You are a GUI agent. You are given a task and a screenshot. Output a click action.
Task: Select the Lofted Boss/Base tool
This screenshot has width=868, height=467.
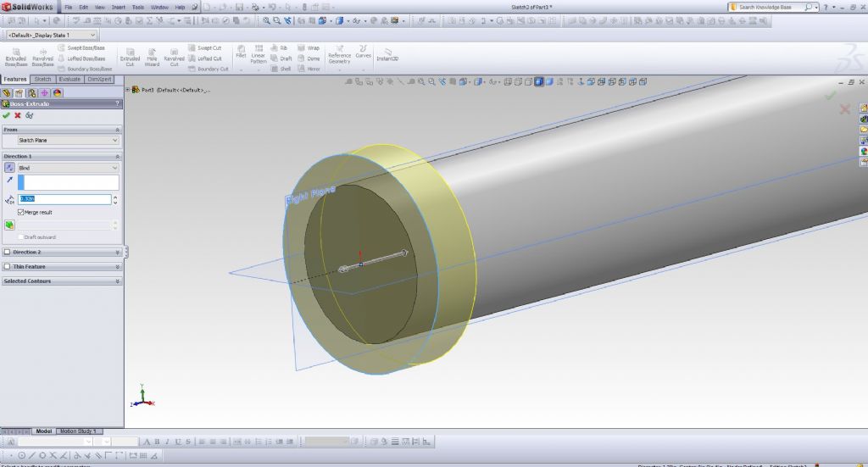tap(81, 58)
